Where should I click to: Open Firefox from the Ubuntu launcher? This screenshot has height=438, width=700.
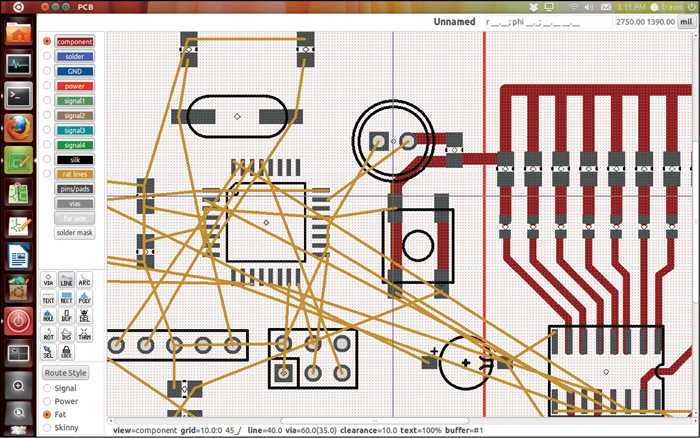[19, 127]
